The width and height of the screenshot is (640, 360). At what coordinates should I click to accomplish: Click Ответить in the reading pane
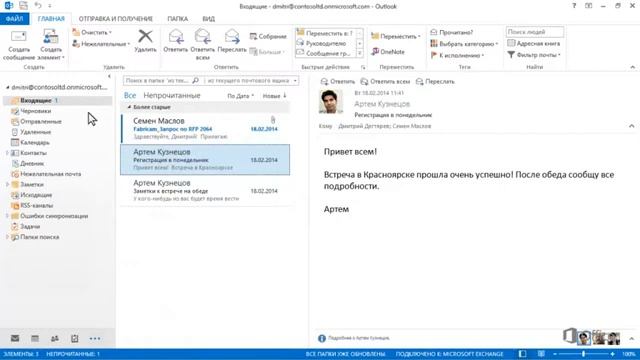click(x=338, y=82)
